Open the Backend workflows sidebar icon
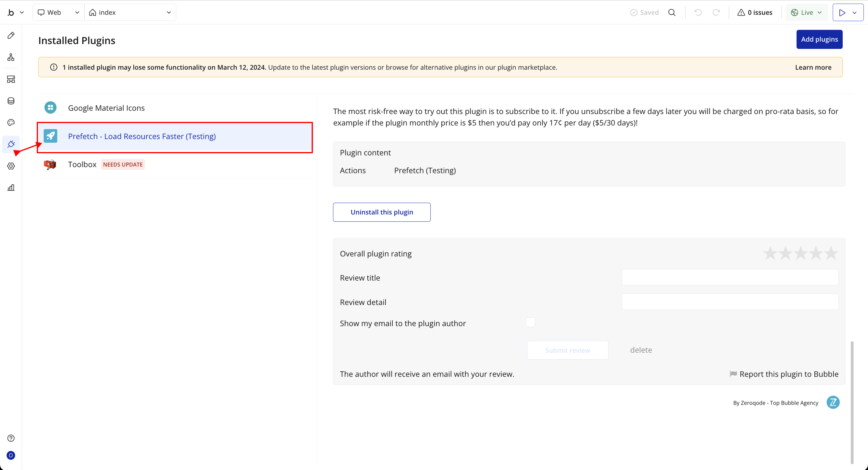868x470 pixels. (11, 79)
